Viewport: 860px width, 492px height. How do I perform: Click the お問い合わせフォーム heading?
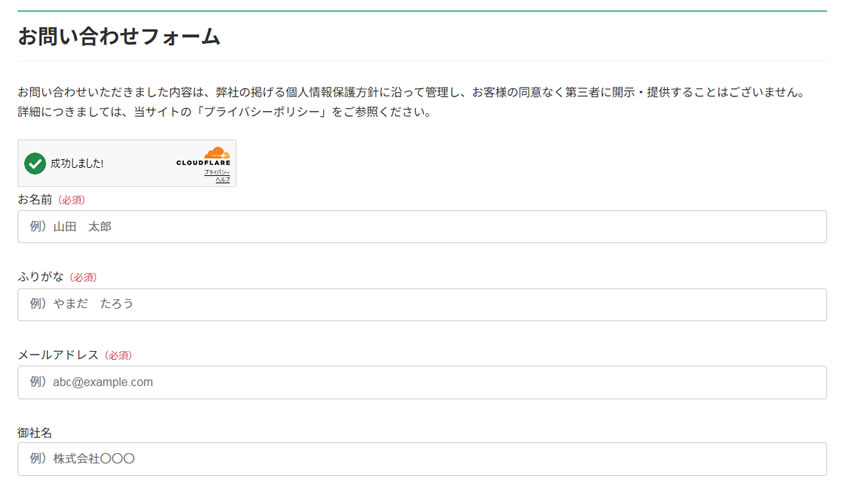[x=119, y=37]
